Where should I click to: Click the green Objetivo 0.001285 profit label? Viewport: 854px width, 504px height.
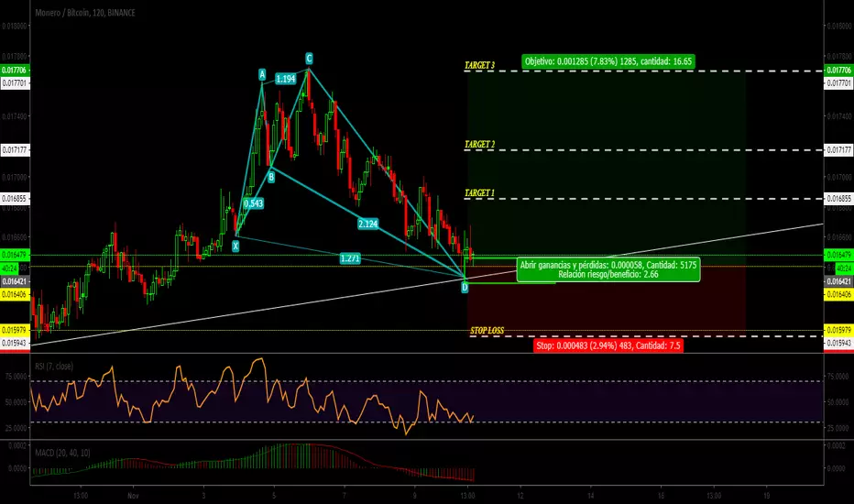coord(608,61)
